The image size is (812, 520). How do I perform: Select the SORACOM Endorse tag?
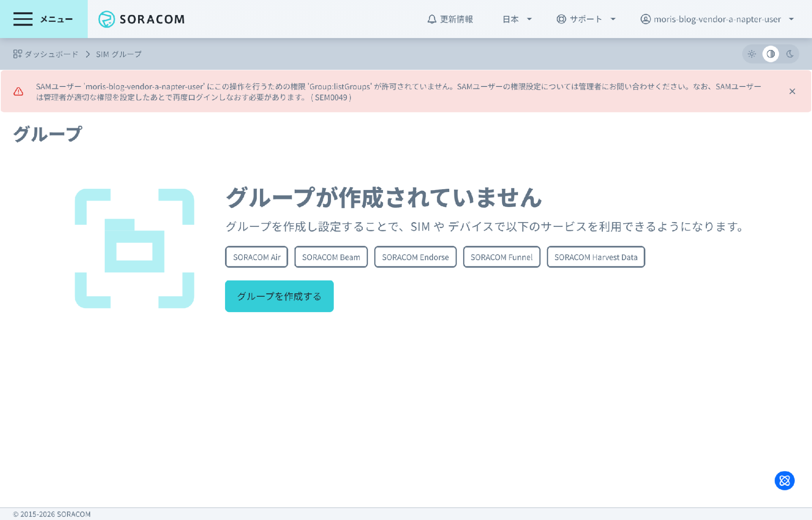point(415,257)
